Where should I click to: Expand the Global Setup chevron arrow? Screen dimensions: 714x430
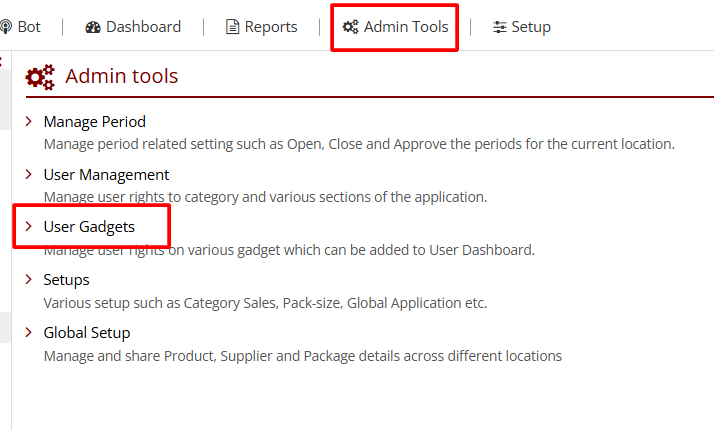tap(28, 333)
